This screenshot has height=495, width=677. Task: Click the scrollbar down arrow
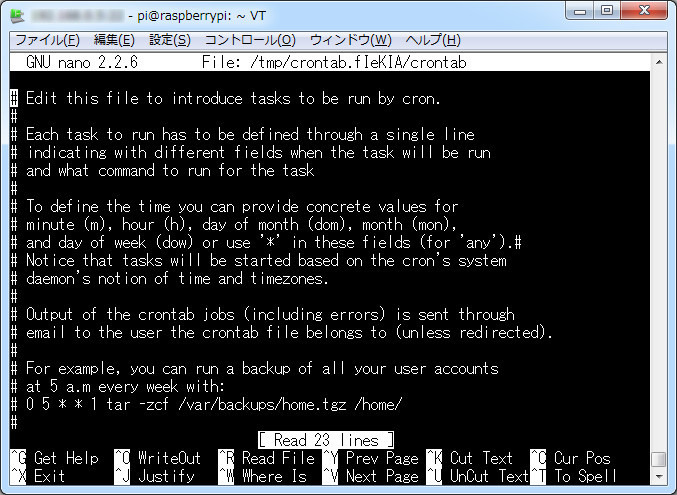point(659,477)
